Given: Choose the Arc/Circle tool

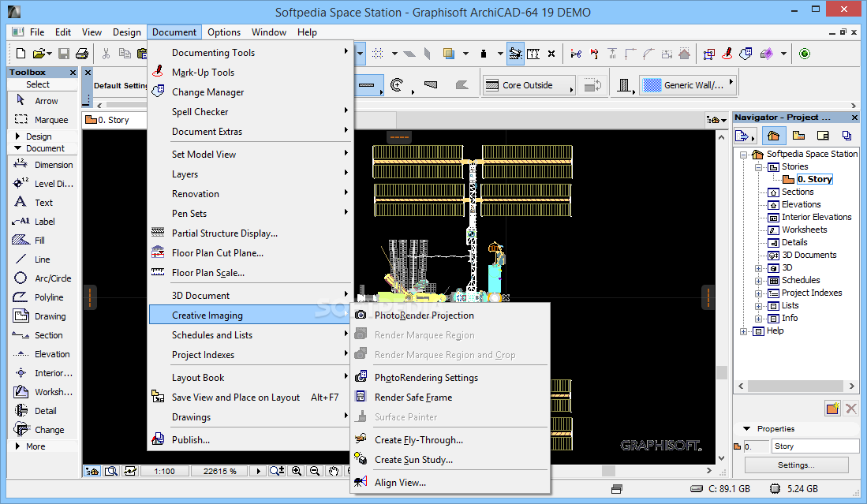Looking at the screenshot, I should click(x=42, y=278).
